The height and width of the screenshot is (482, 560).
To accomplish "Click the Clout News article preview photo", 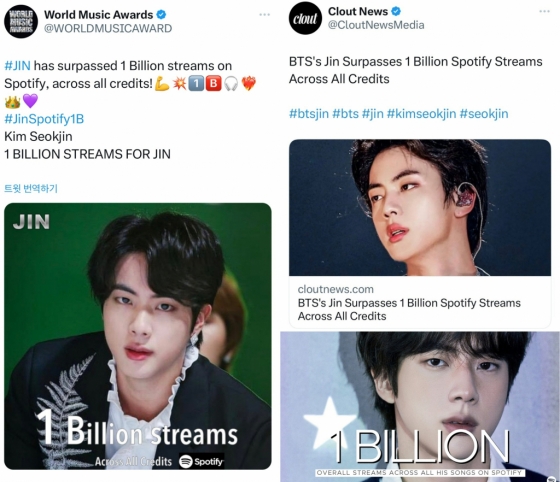I will (420, 207).
